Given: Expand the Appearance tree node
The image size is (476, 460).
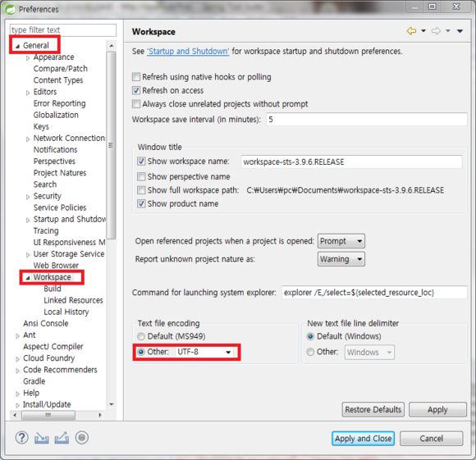Looking at the screenshot, I should coord(28,58).
